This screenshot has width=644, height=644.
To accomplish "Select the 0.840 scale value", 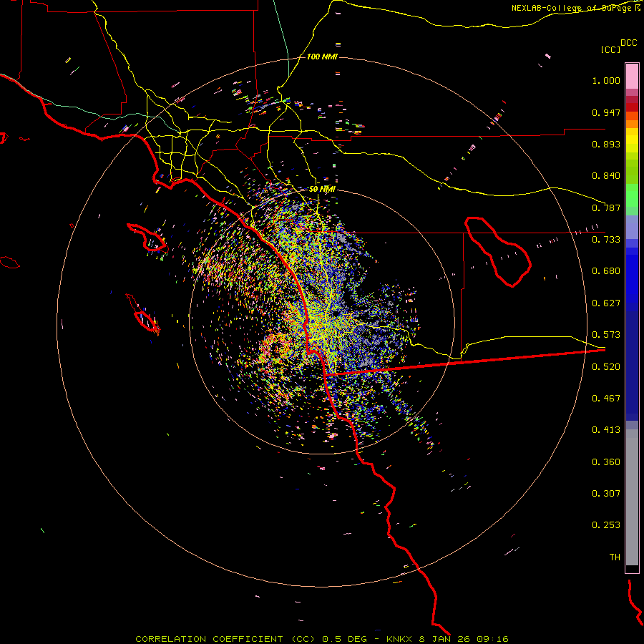I will [606, 176].
